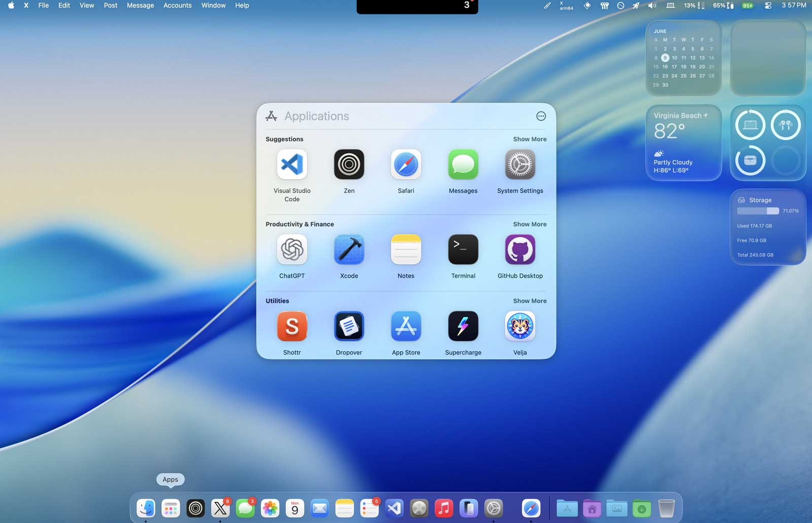Launch the Supercharge app
The height and width of the screenshot is (523, 812).
click(x=463, y=326)
